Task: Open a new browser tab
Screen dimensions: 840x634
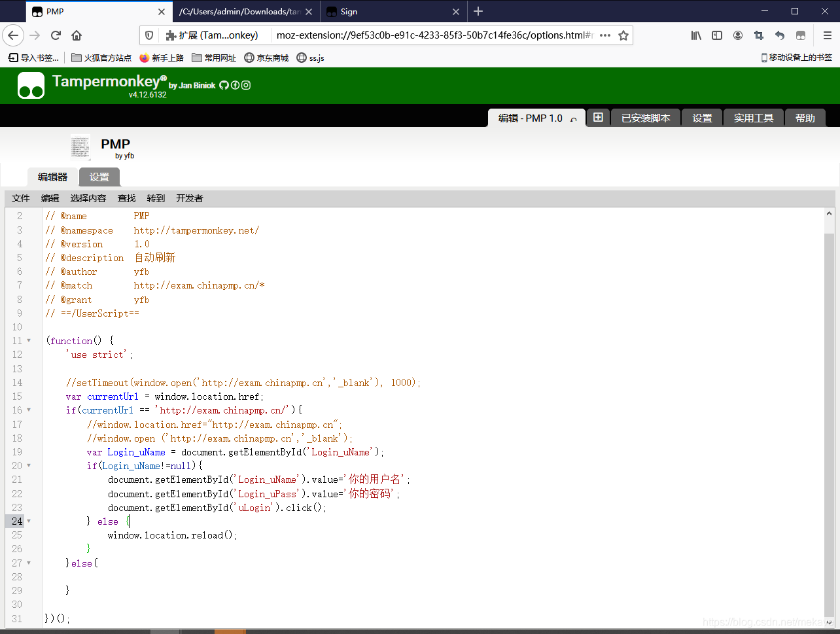Action: (478, 11)
